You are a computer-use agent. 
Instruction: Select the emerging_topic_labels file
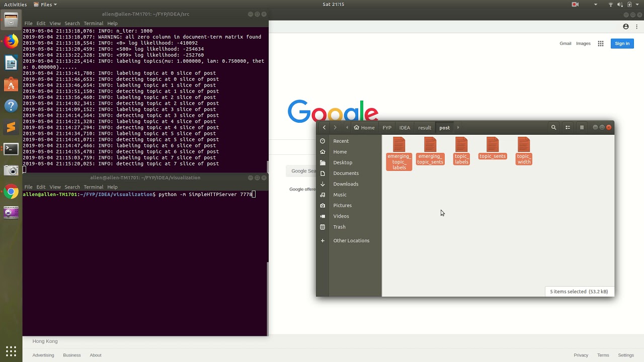pos(399,154)
